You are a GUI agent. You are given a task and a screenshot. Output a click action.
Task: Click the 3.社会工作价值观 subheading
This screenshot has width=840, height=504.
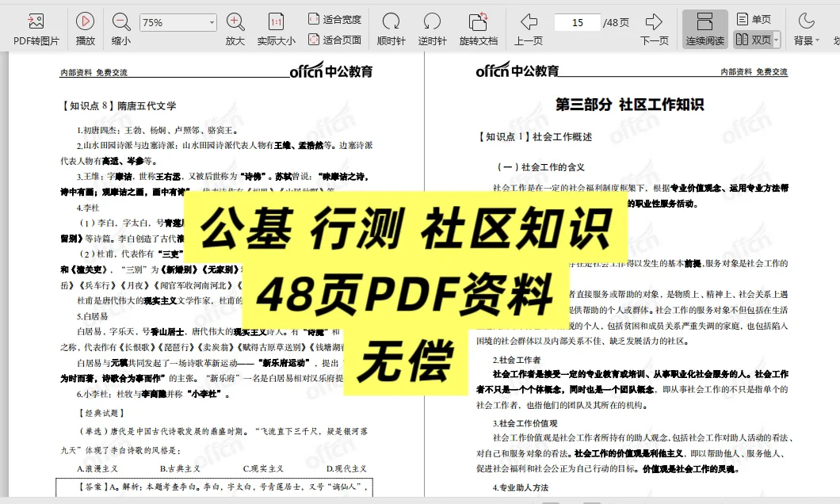click(x=525, y=423)
